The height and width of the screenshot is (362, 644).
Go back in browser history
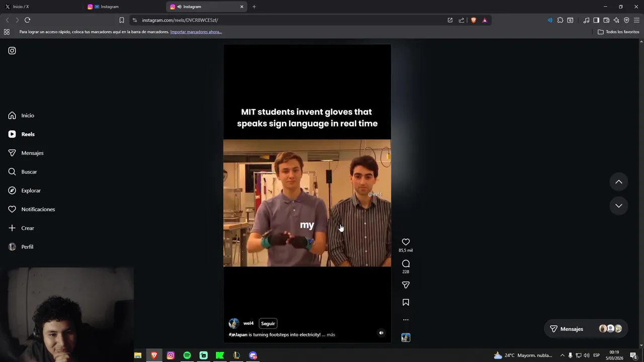coord(7,20)
